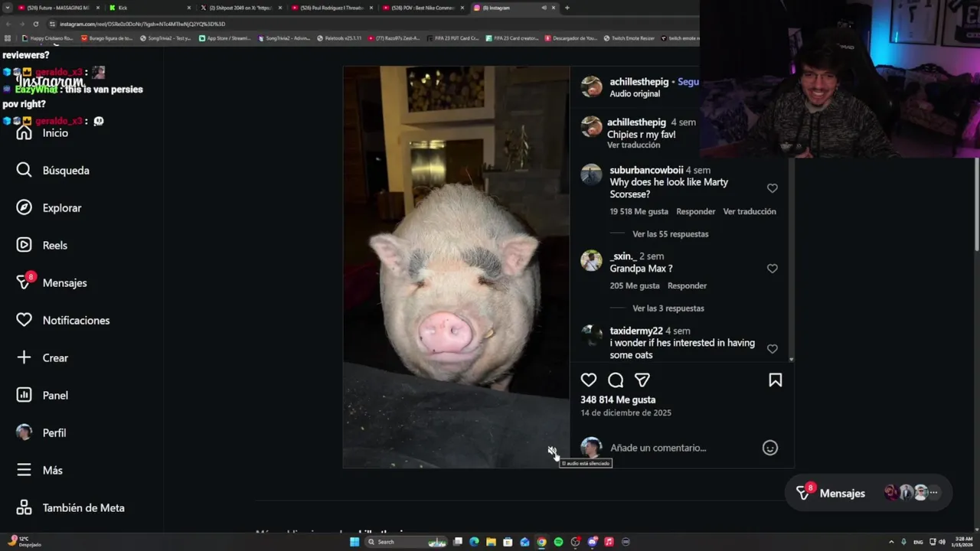Open Microsoft Edge from taskbar

tap(474, 542)
